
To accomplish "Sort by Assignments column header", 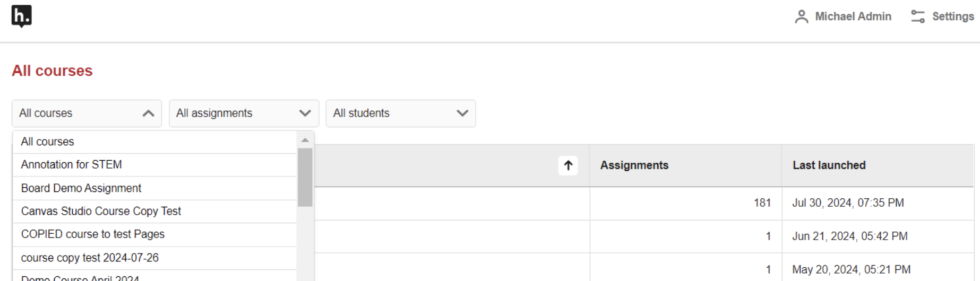I will pos(634,165).
